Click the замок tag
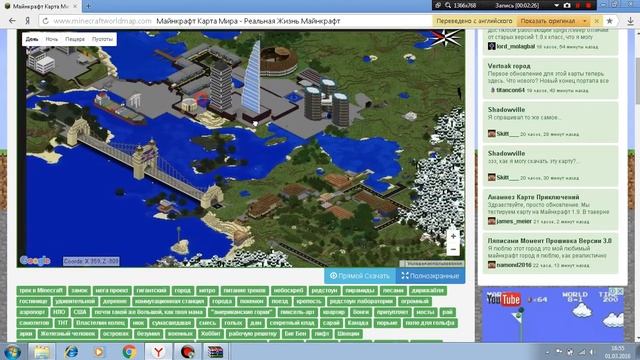 79,290
